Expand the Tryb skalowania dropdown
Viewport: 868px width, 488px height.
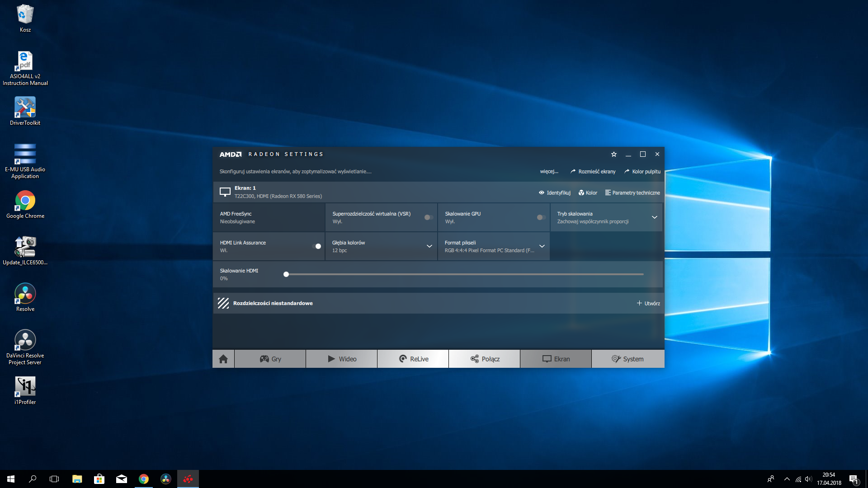[654, 217]
